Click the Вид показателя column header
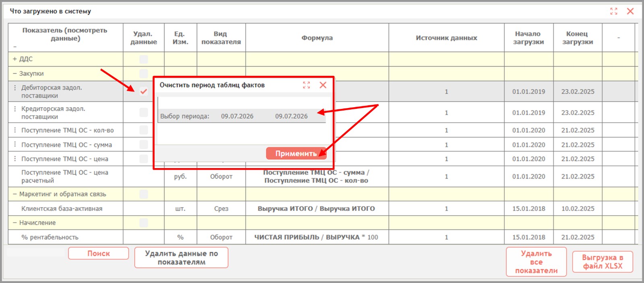644x283 pixels. click(221, 38)
